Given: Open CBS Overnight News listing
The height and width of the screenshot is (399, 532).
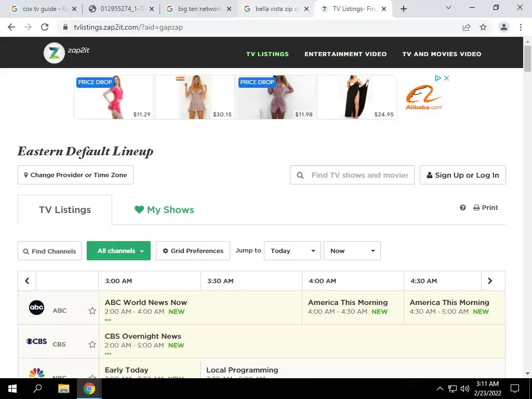Looking at the screenshot, I should [x=302, y=341].
